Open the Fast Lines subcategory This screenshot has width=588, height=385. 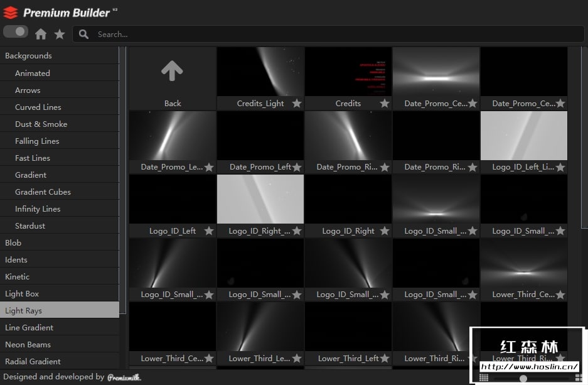[x=60, y=158]
